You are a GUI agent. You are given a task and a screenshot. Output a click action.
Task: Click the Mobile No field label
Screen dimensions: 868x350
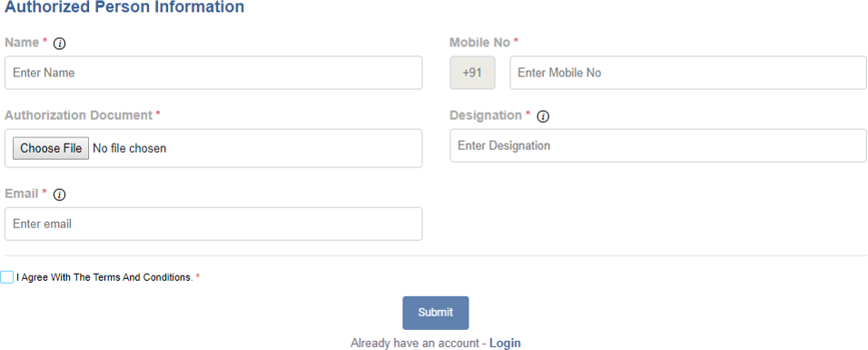[480, 43]
